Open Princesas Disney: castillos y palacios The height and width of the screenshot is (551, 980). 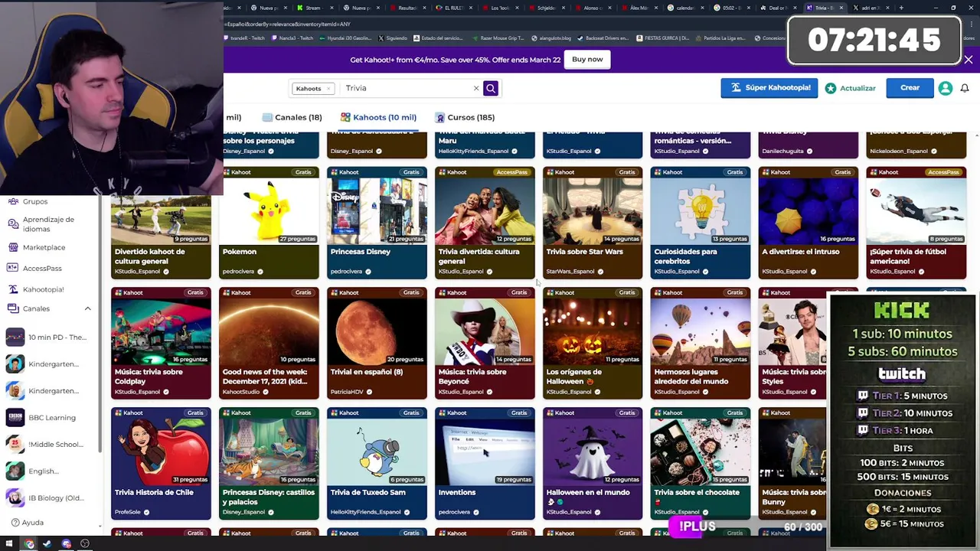[x=269, y=463]
